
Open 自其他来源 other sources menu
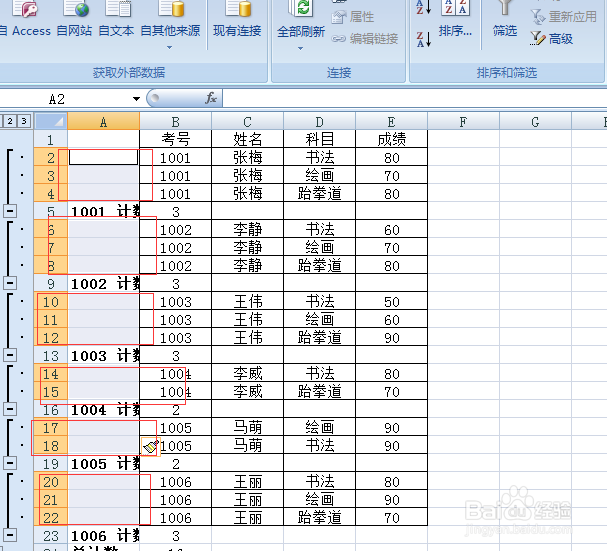coord(170,25)
